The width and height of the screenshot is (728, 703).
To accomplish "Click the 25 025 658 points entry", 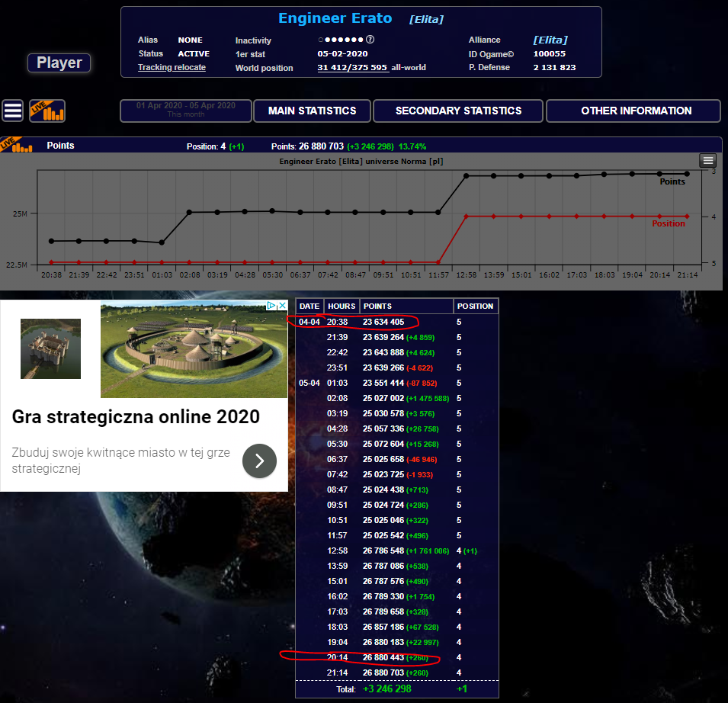I will 383,459.
